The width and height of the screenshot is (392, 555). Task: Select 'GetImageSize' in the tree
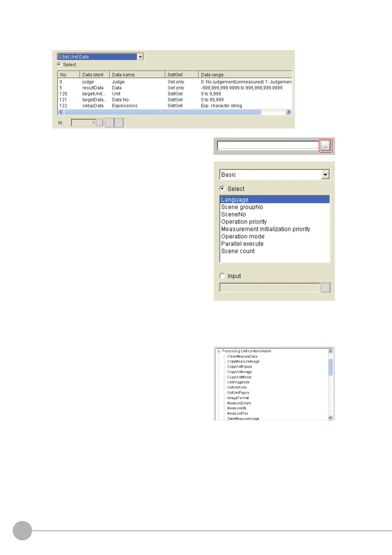coord(238,382)
